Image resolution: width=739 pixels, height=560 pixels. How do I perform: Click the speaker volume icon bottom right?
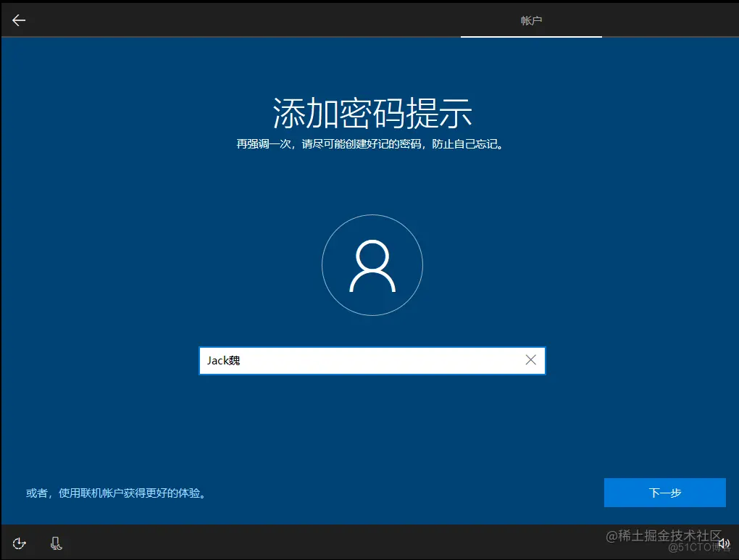tap(724, 542)
